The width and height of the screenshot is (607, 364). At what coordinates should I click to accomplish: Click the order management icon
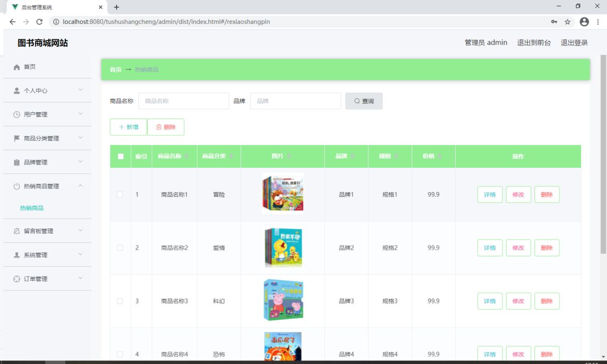point(17,279)
